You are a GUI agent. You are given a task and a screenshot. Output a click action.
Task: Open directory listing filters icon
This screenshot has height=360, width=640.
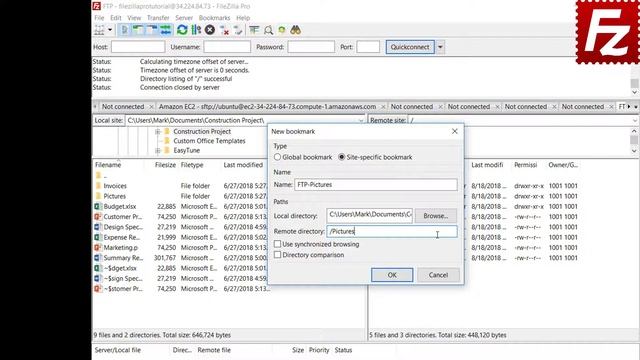coord(254,30)
